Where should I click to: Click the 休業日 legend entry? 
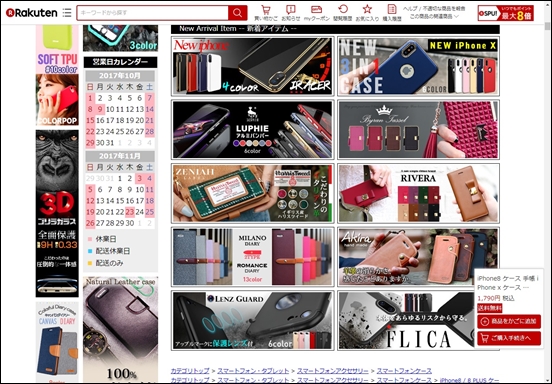coord(101,239)
